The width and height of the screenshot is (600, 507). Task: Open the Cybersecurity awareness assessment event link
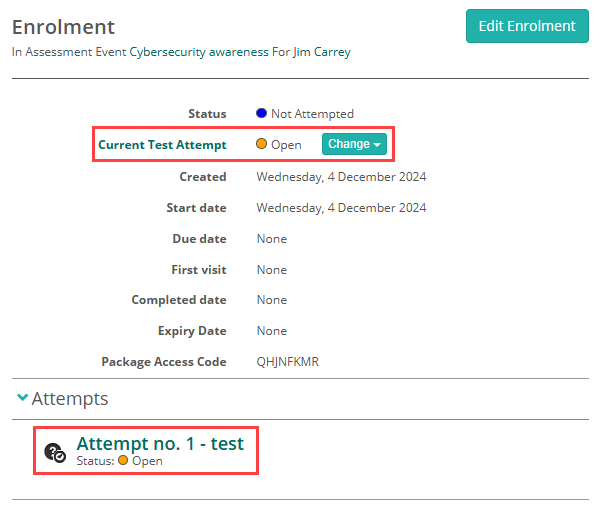(190, 52)
